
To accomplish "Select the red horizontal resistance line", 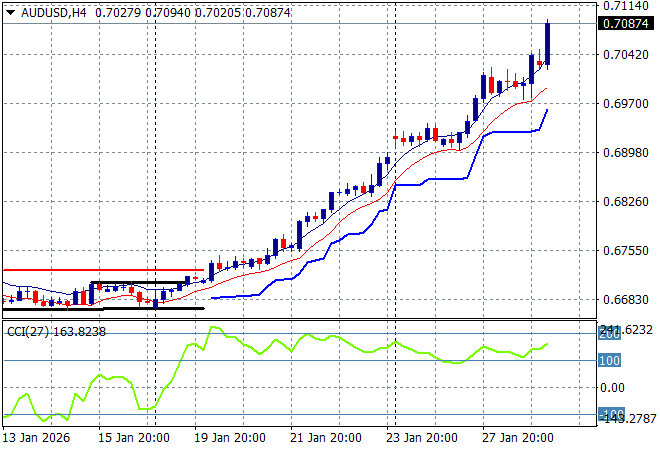I will pyautogui.click(x=100, y=270).
